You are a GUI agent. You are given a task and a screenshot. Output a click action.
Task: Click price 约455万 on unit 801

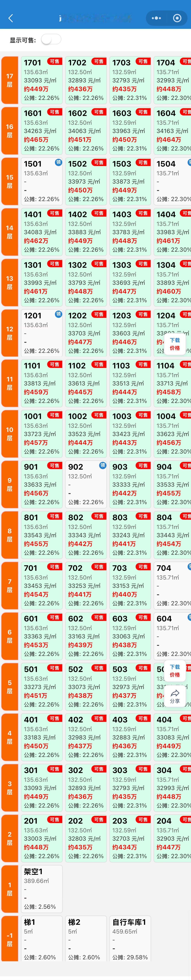(x=36, y=544)
